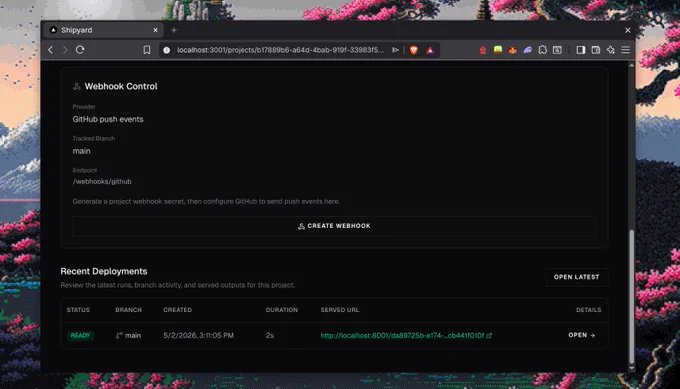680x389 pixels.
Task: Click the Created column header
Action: (177, 310)
